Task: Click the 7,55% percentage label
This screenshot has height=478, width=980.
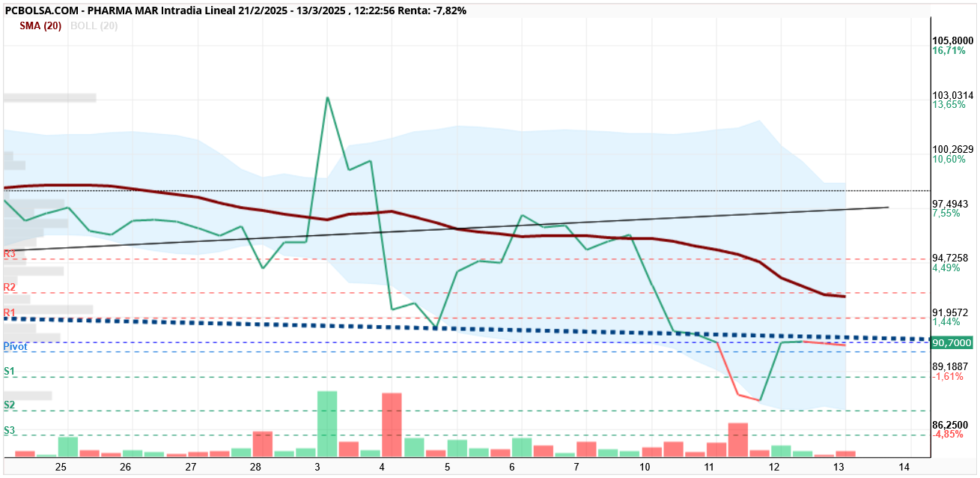Action: [946, 214]
